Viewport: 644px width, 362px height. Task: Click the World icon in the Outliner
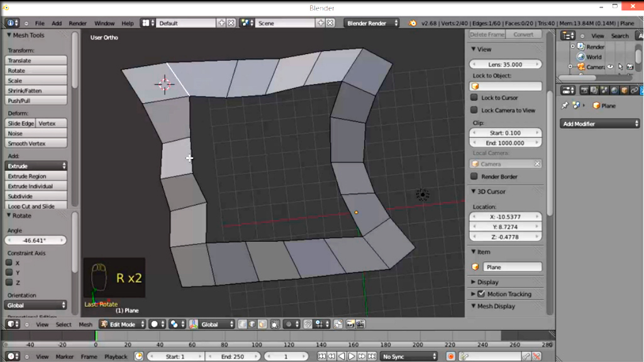click(x=580, y=57)
